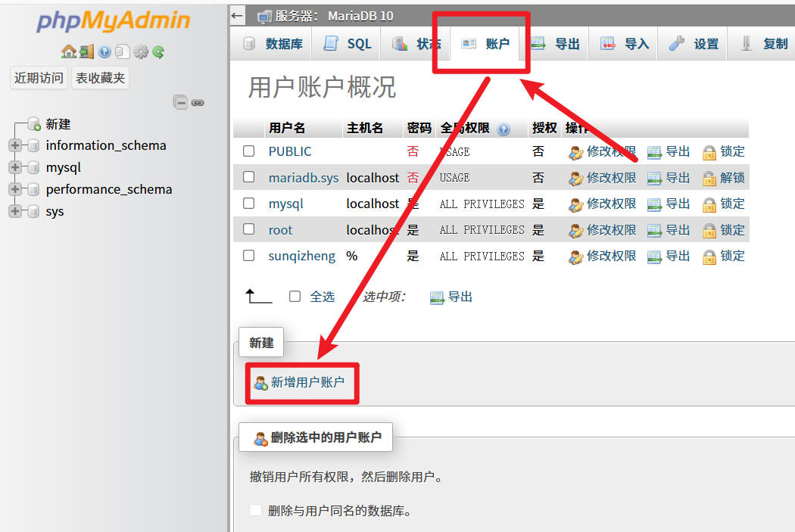Switch to the SQL tab
Viewport: 795px width, 532px height.
point(348,44)
